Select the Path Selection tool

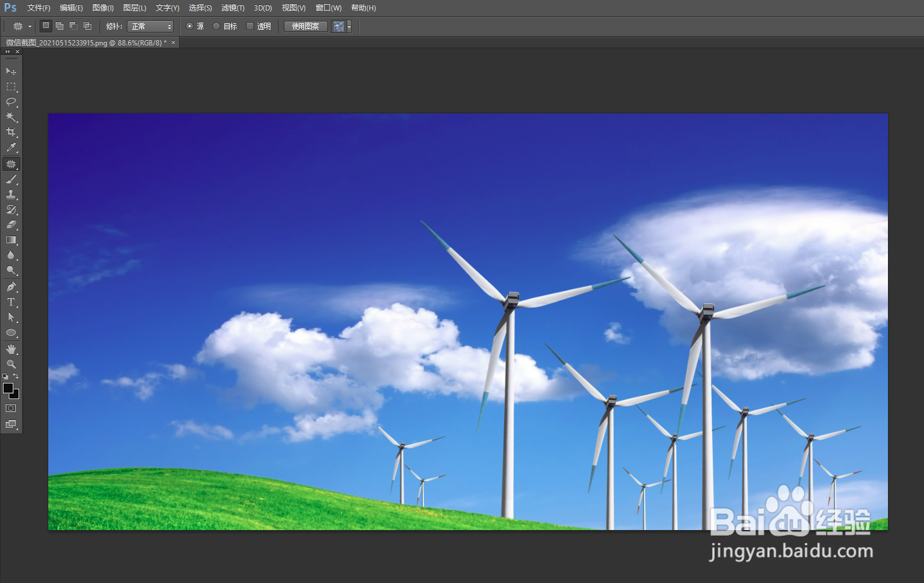coord(11,317)
